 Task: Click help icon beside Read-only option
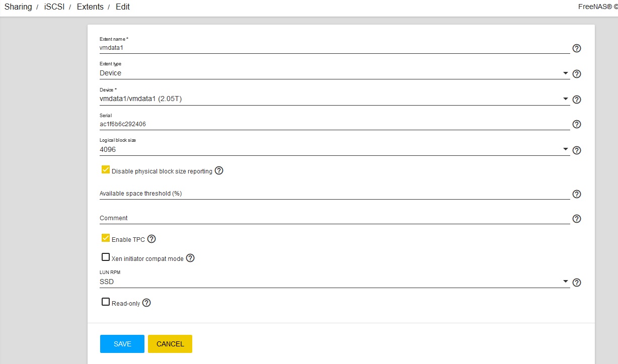coord(146,303)
